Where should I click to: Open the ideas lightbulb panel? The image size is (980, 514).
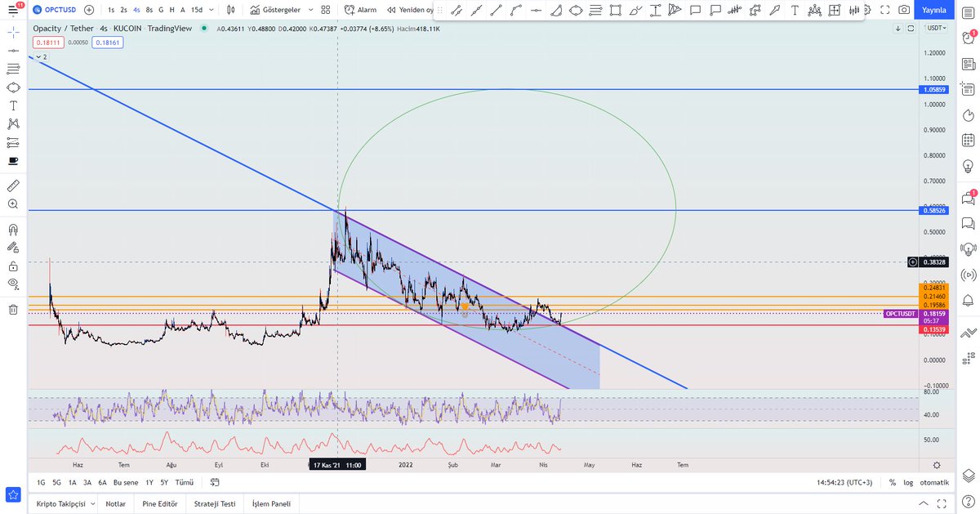[x=968, y=167]
